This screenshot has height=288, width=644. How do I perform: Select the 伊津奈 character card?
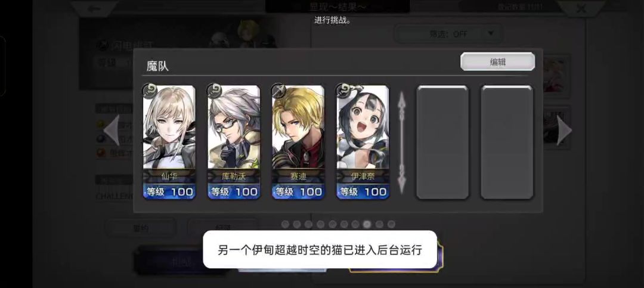click(363, 142)
